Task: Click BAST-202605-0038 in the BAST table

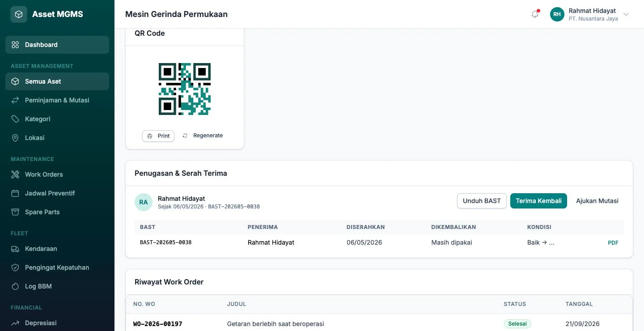Action: click(x=166, y=242)
